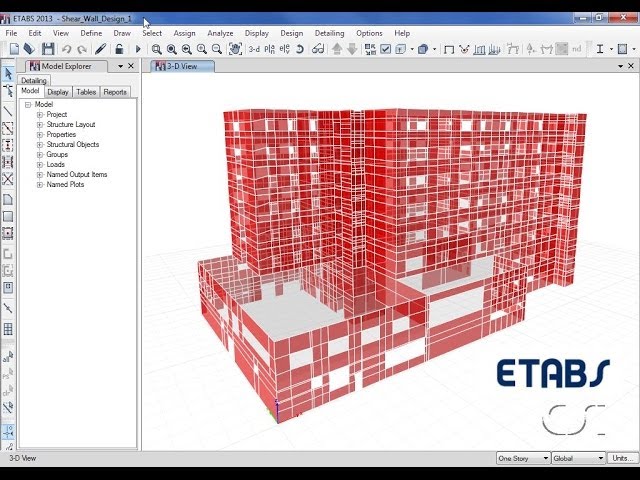Screen dimensions: 640x480
Task: Click Move Up in List arrow
Action: click(337, 49)
